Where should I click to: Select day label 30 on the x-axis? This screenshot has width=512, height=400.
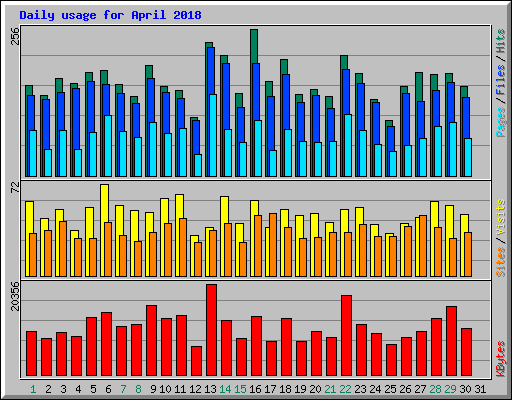pos(465,389)
